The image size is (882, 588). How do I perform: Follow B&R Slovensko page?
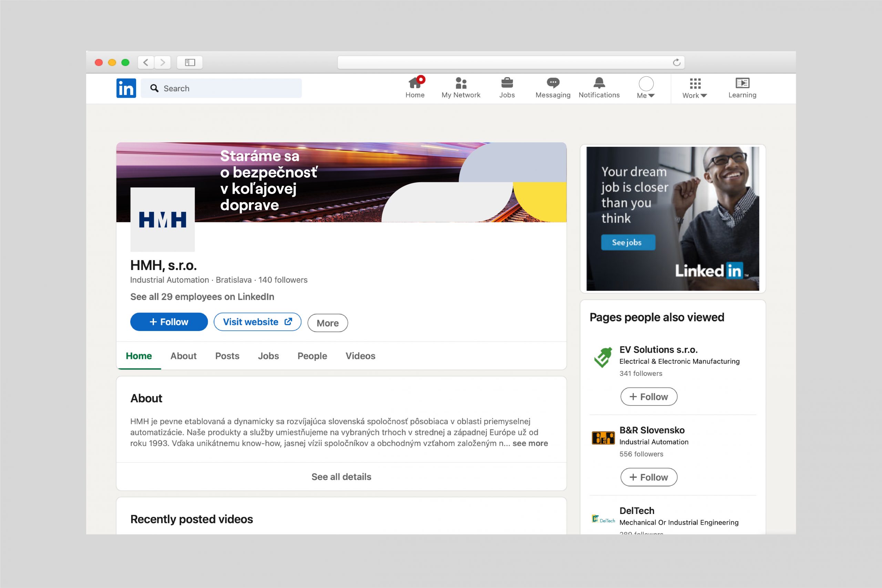click(648, 477)
